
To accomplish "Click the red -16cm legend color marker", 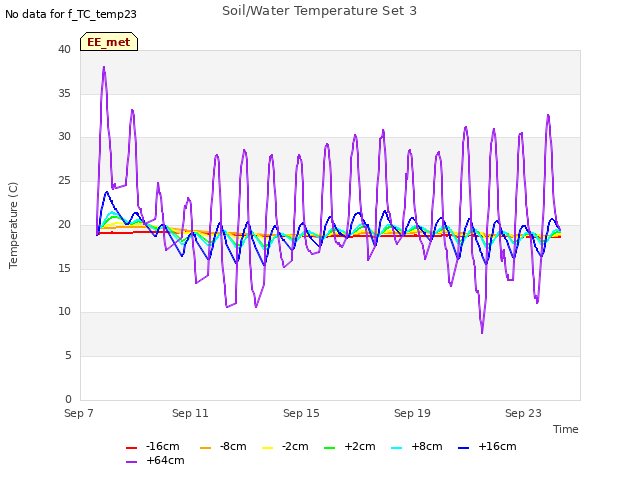I will point(131,448).
